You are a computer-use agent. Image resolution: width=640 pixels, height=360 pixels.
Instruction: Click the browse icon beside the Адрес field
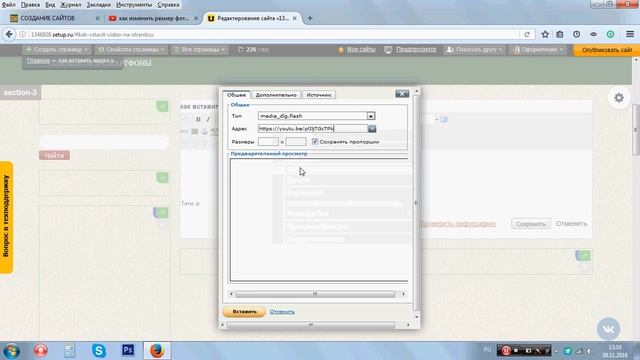pos(372,129)
